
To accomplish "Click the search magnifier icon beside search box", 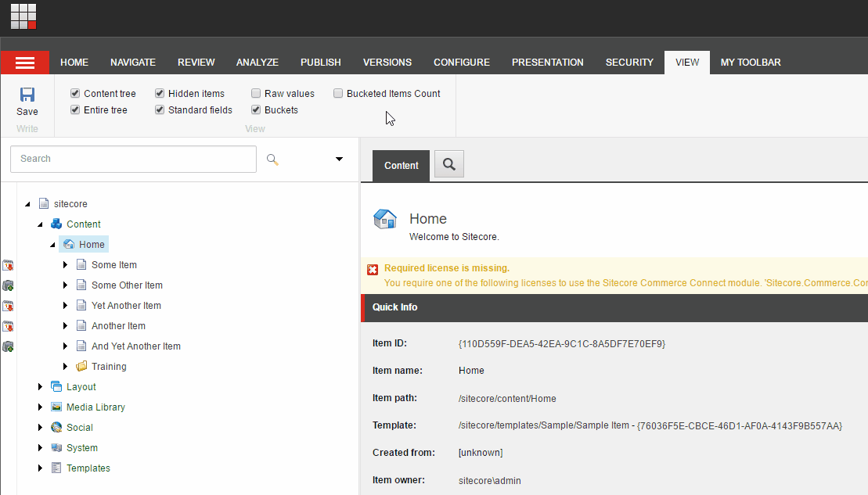I will [272, 159].
